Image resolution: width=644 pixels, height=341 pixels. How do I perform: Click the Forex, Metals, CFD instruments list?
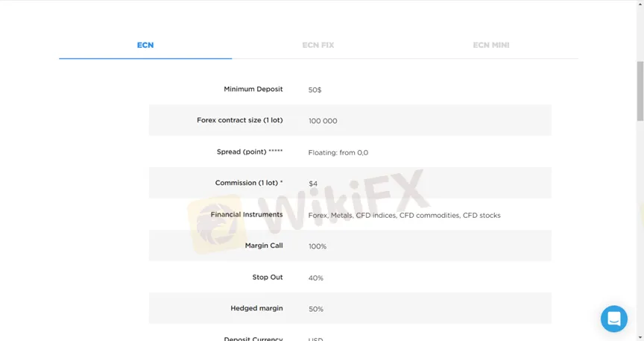(404, 216)
